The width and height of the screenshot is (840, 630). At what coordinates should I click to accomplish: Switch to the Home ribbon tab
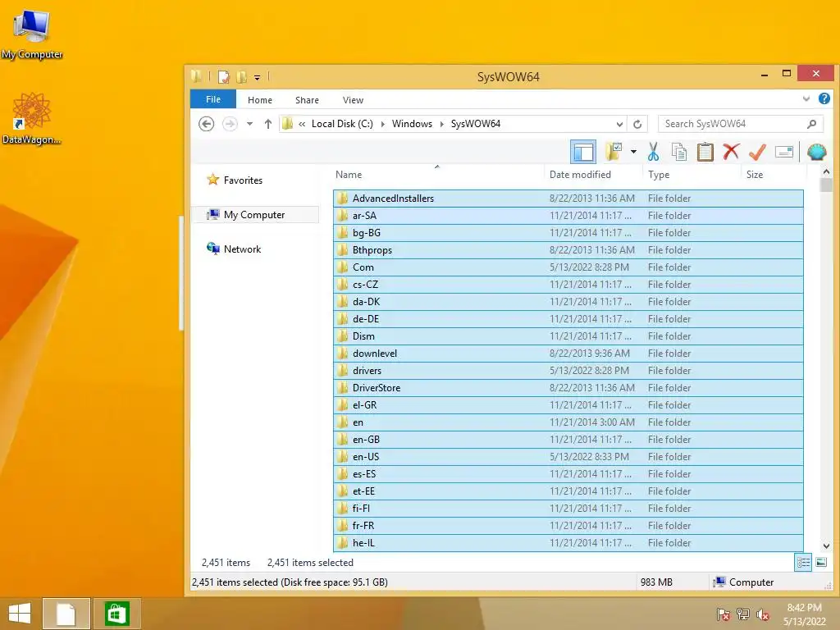point(260,100)
